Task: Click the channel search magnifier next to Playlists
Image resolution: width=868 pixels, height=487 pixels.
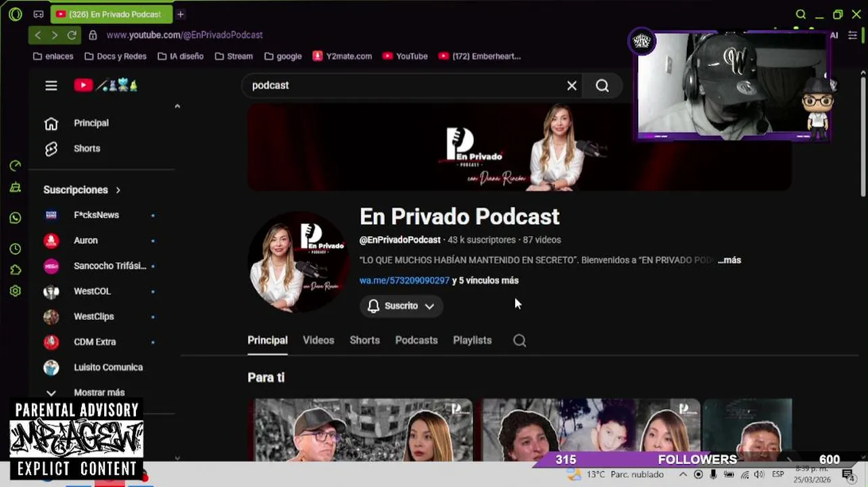Action: (520, 340)
